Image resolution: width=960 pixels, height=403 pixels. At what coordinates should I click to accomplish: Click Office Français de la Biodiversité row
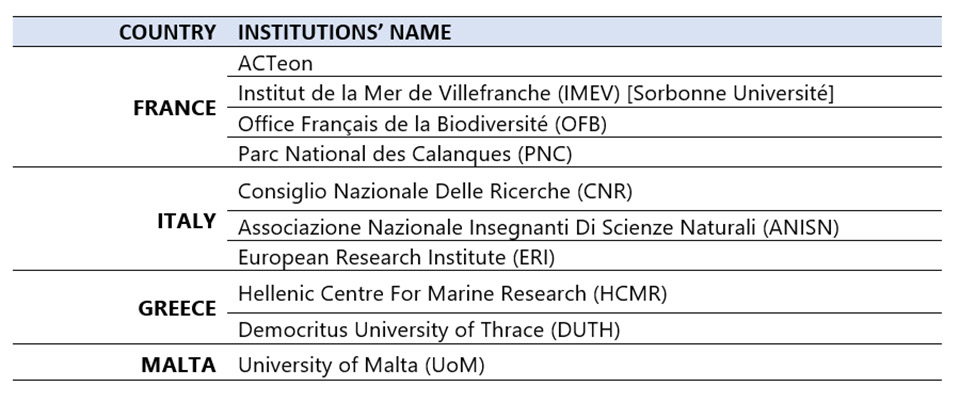coord(584,122)
